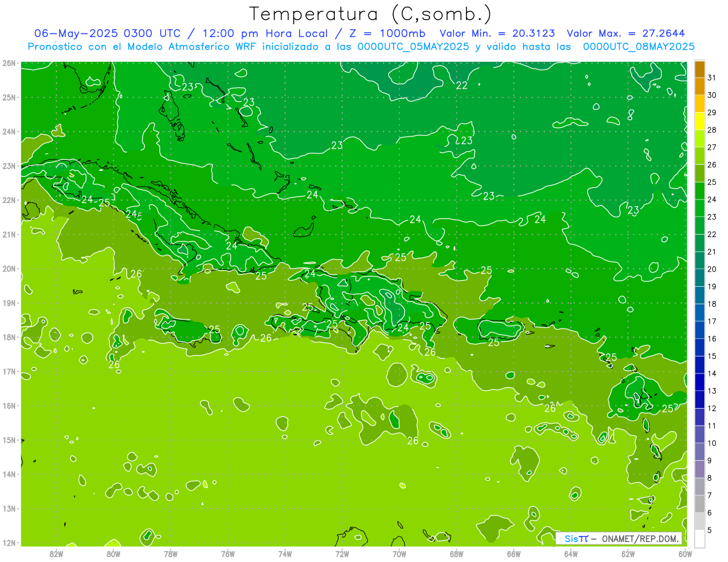
Task: Click the '60W' longitude label
Action: [x=685, y=554]
